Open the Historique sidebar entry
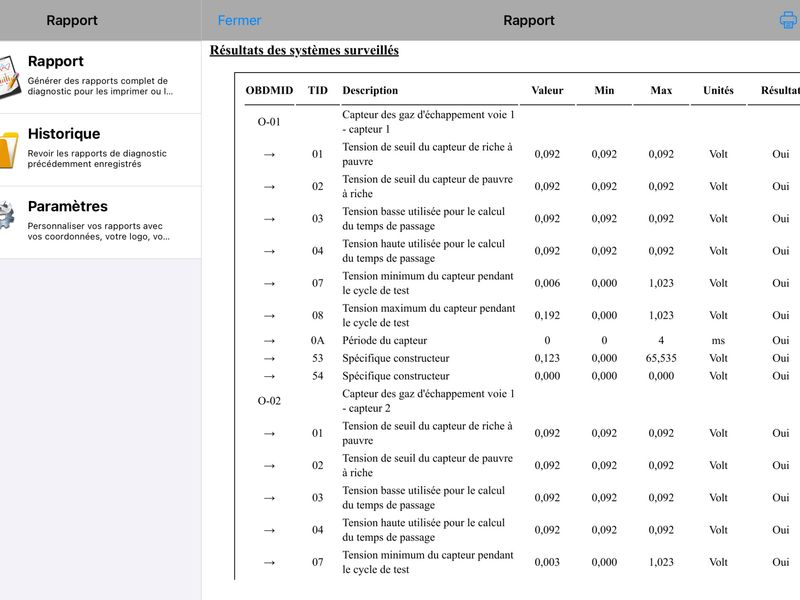Image resolution: width=800 pixels, height=600 pixels. [101, 149]
